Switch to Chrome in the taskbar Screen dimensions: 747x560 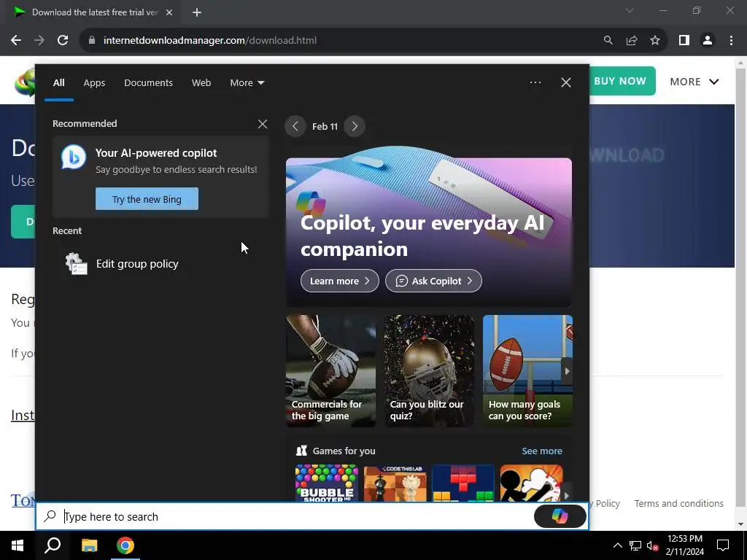click(125, 545)
